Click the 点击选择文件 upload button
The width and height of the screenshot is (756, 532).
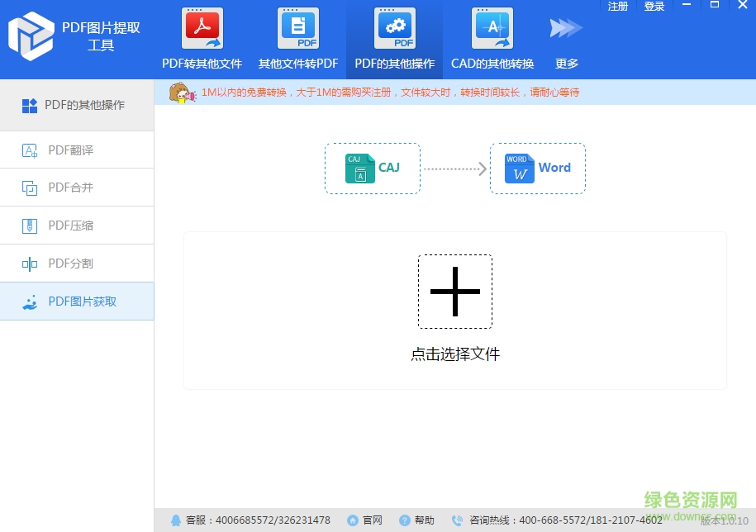[455, 354]
